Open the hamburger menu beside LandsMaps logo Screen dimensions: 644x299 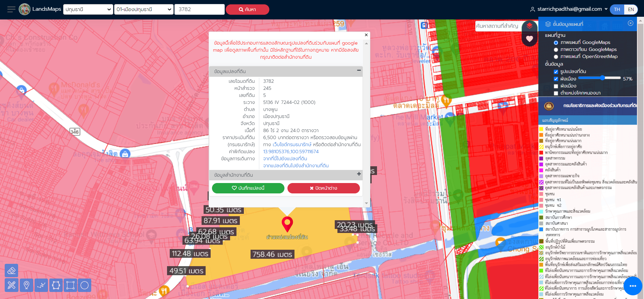(11, 9)
